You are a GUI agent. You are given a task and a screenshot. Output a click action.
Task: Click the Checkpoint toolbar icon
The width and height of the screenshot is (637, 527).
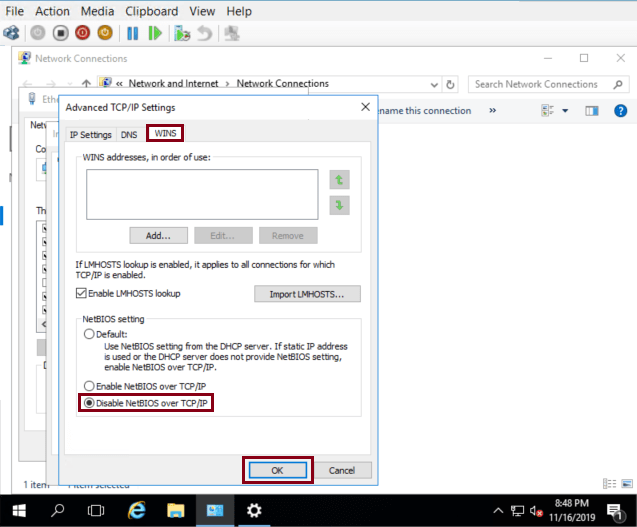182,33
